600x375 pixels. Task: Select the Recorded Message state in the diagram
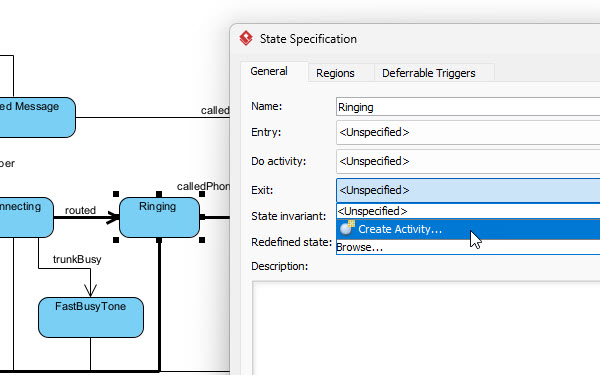coord(37,117)
